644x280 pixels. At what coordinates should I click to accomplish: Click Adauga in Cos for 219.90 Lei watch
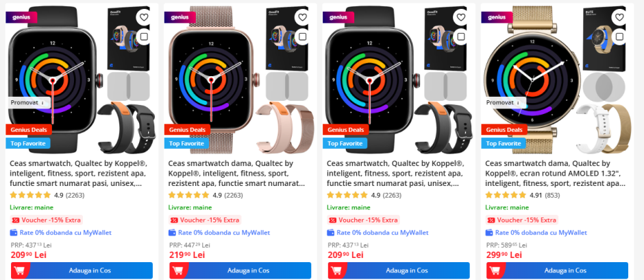[240, 270]
